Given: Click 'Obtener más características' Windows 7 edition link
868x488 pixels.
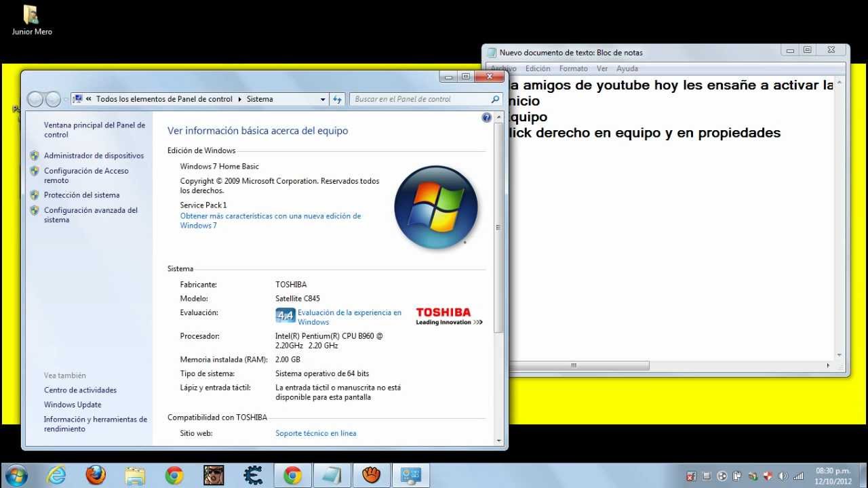Looking at the screenshot, I should pos(271,220).
